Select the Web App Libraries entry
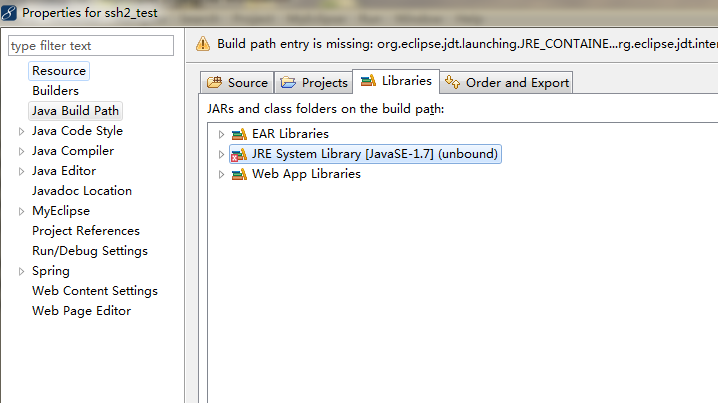Image resolution: width=718 pixels, height=403 pixels. [306, 174]
